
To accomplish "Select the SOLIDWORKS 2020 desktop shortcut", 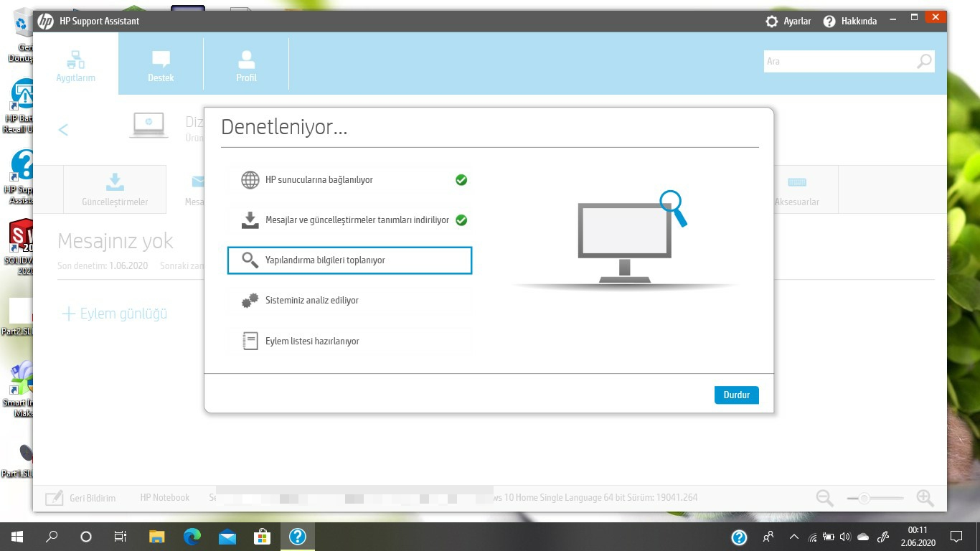I will tap(20, 248).
